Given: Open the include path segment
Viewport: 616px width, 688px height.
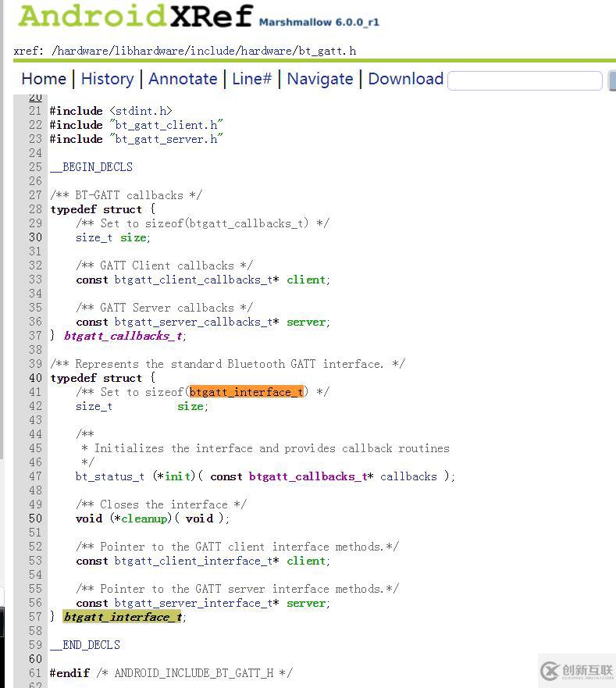Looking at the screenshot, I should pos(212,51).
